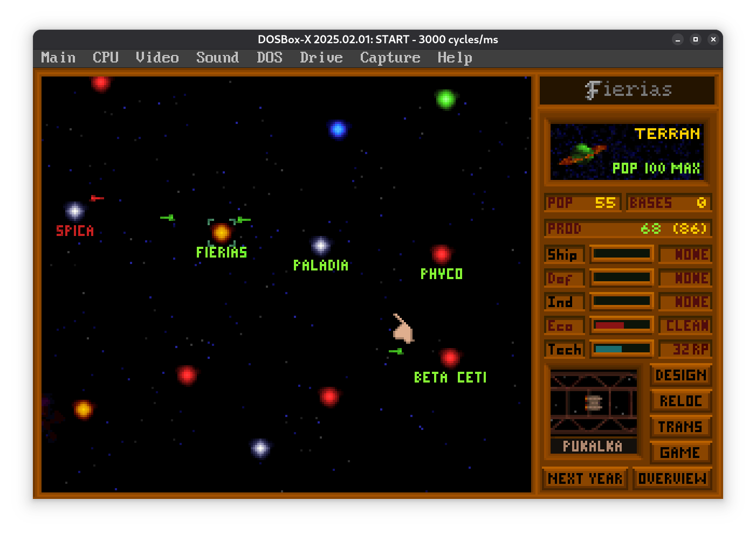The width and height of the screenshot is (756, 535).
Task: Adjust the Eco spending slider
Action: click(x=622, y=325)
